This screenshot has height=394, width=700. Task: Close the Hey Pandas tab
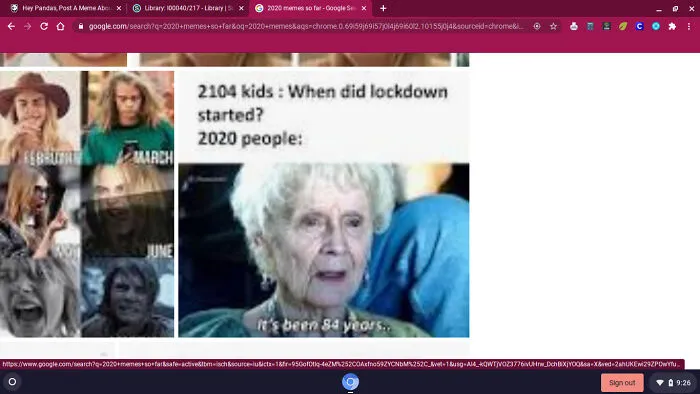click(x=119, y=8)
